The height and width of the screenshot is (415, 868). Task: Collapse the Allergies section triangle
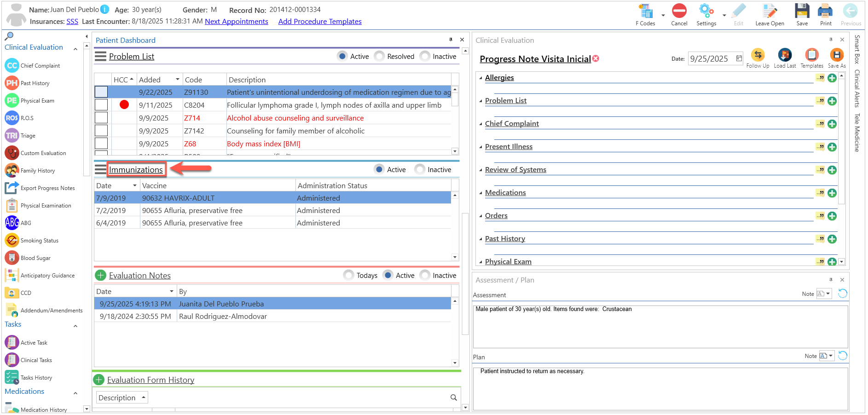[x=480, y=78]
